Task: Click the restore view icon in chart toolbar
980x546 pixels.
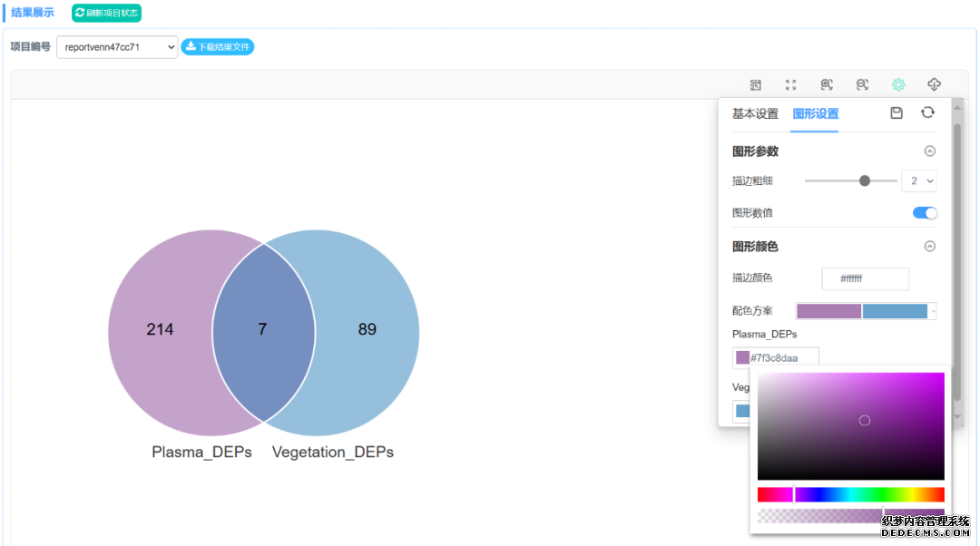Action: pyautogui.click(x=755, y=85)
